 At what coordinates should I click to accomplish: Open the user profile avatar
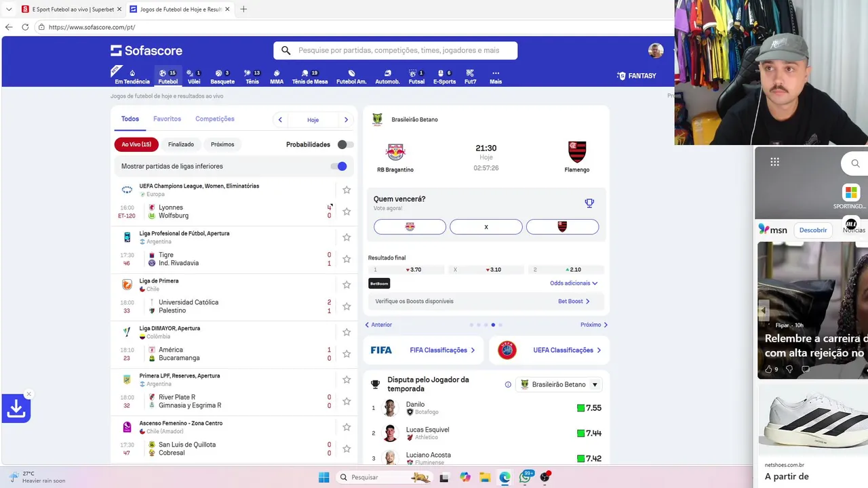[x=656, y=51]
